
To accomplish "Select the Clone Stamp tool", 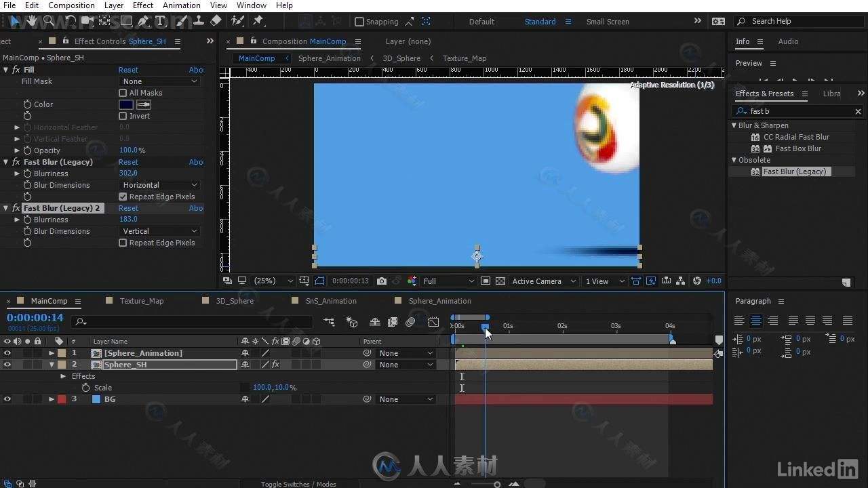I will [x=199, y=21].
